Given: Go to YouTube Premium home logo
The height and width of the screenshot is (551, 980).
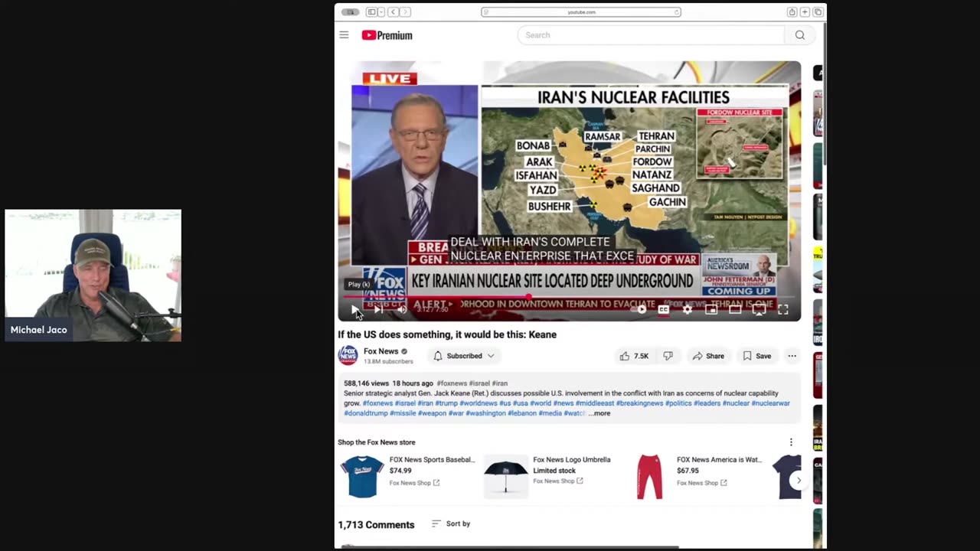Looking at the screenshot, I should [387, 35].
